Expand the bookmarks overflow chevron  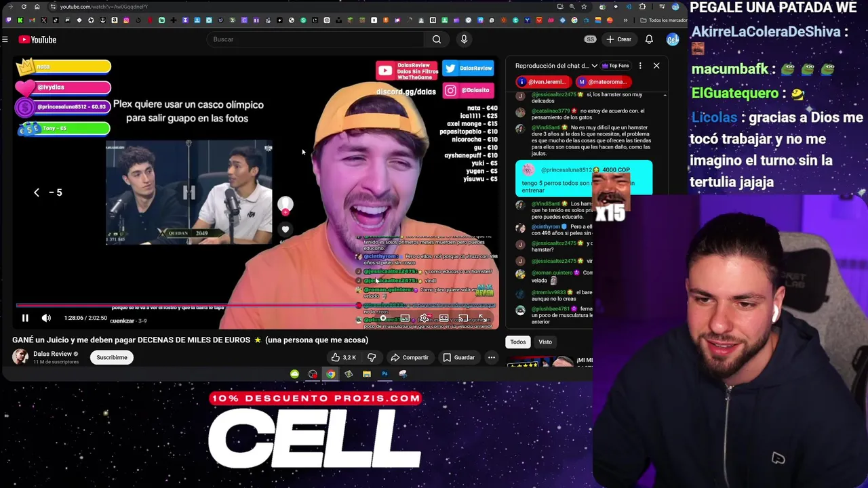click(626, 20)
